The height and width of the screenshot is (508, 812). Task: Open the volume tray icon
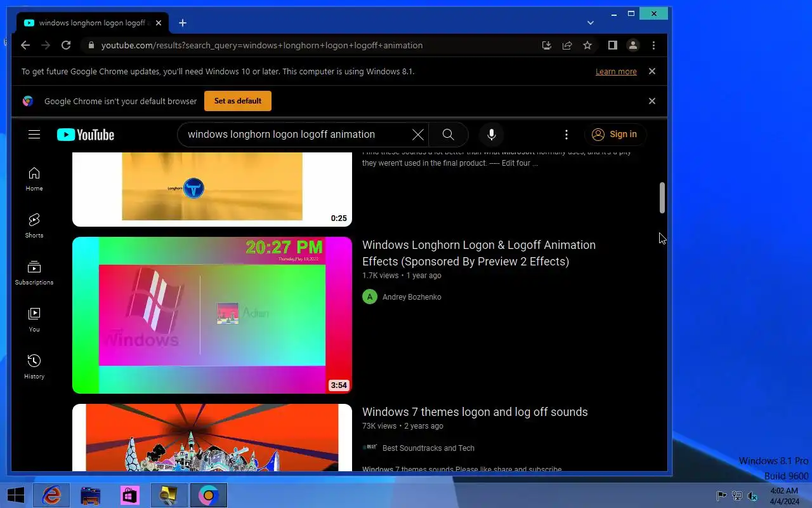coord(752,495)
